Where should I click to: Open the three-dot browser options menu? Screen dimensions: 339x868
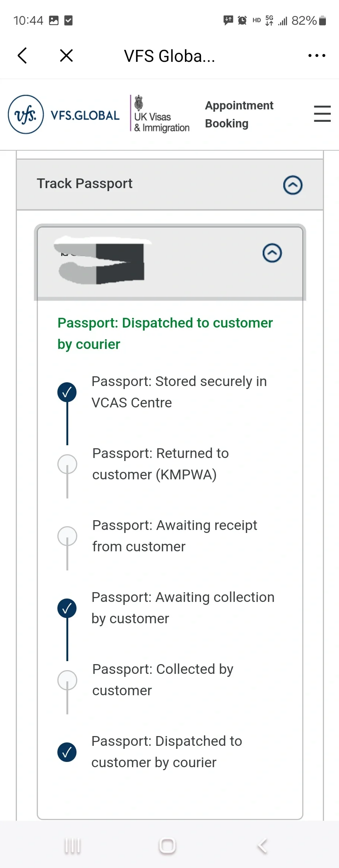(316, 56)
